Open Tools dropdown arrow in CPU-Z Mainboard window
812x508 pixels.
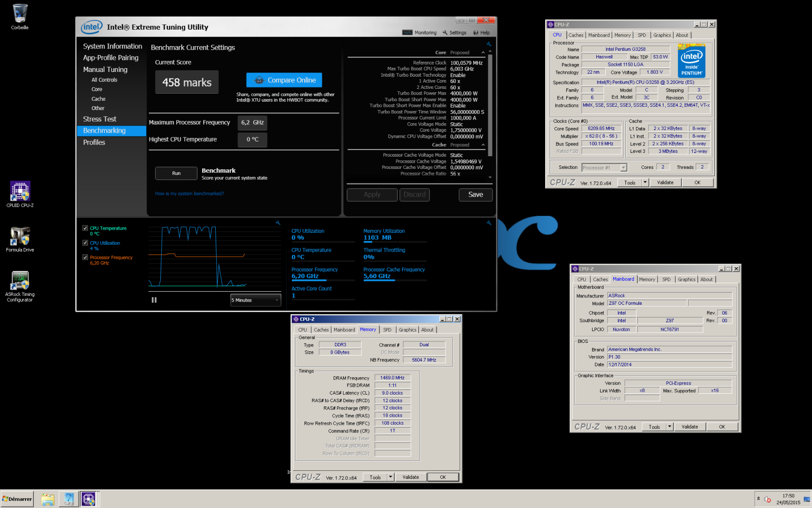tap(670, 427)
